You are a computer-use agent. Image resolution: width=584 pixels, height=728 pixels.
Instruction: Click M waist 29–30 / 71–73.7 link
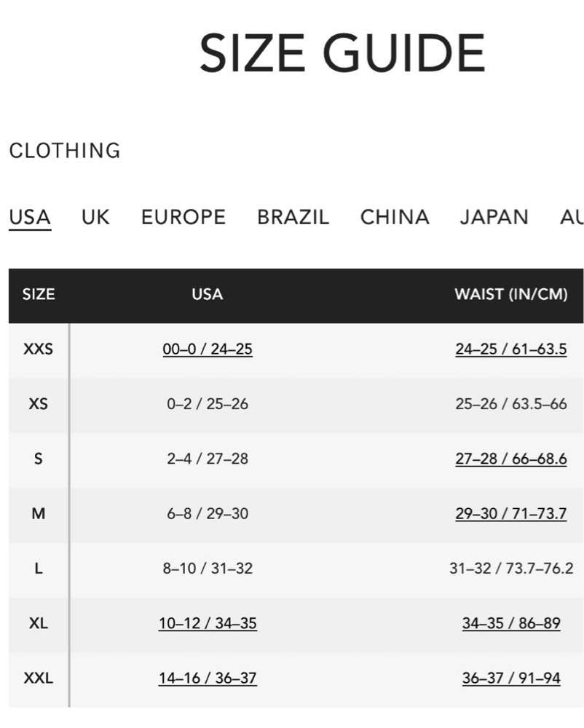click(x=511, y=513)
